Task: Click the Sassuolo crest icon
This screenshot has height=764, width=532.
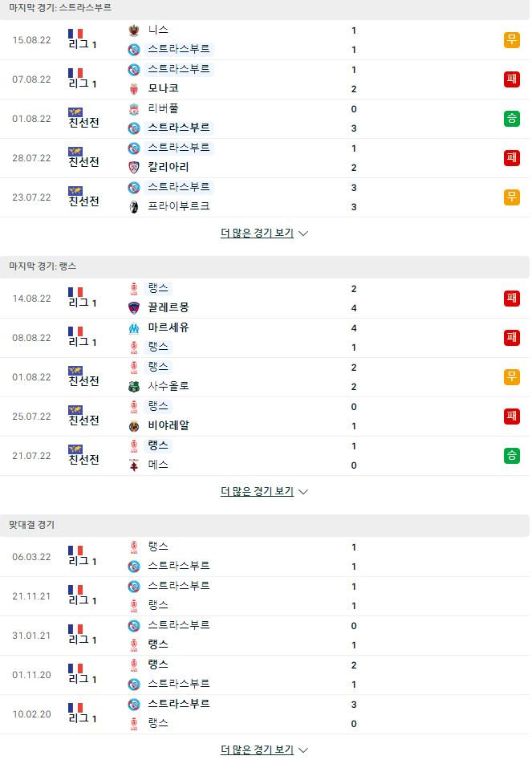Action: pyautogui.click(x=133, y=386)
